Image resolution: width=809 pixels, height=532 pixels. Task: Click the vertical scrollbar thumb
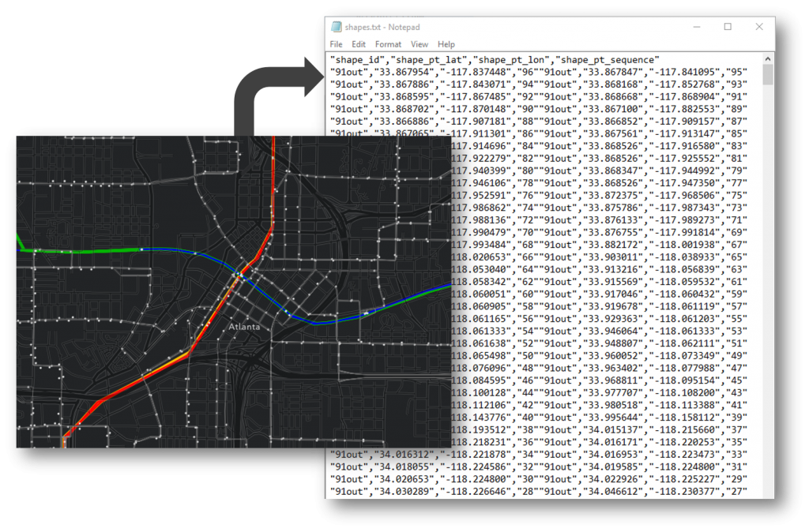coord(768,74)
